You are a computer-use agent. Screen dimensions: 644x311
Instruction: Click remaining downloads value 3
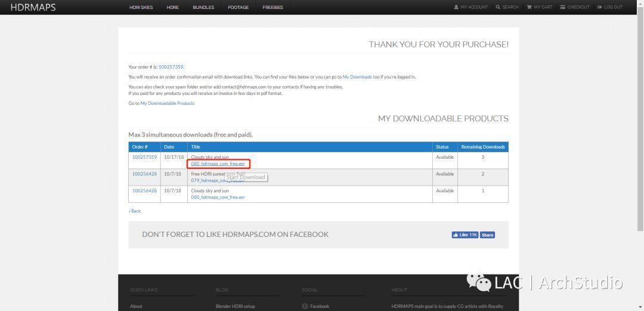pos(483,157)
